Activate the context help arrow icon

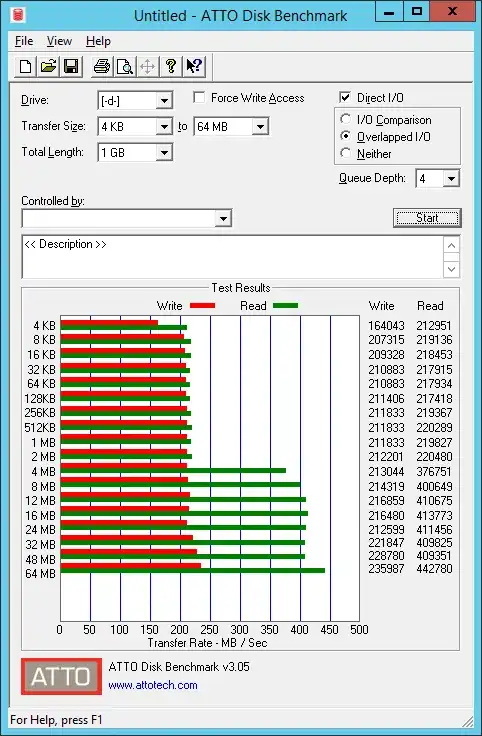tap(193, 67)
